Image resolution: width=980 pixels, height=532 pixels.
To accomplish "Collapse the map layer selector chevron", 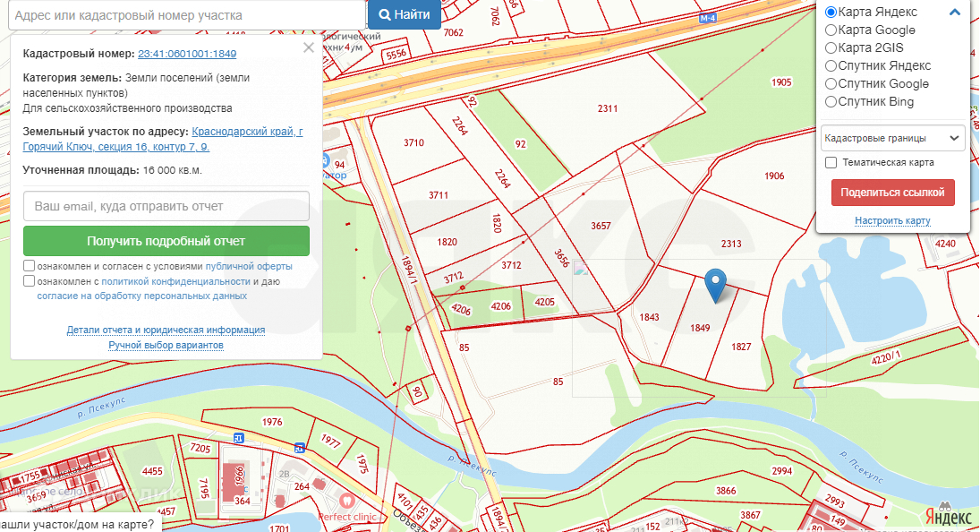I will pyautogui.click(x=954, y=12).
